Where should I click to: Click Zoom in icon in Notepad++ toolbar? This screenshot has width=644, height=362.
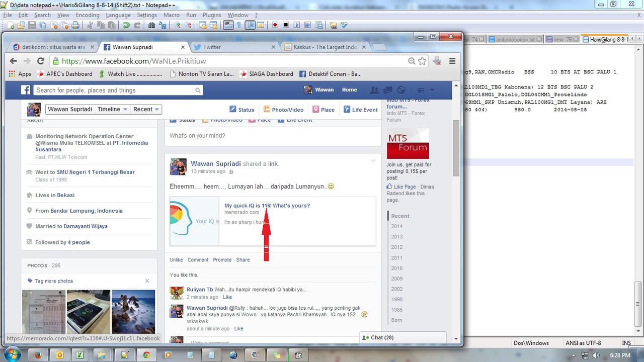tap(177, 25)
